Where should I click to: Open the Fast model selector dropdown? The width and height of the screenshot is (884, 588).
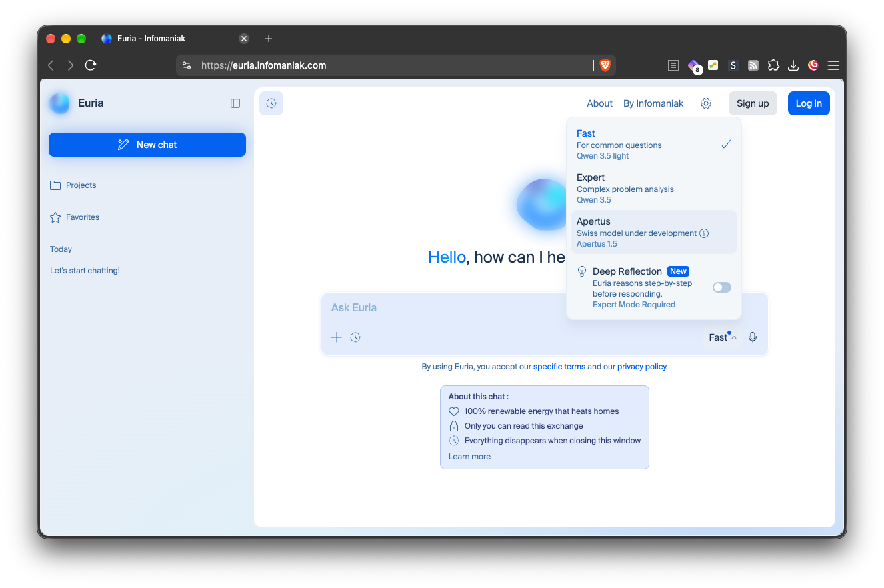pos(723,337)
